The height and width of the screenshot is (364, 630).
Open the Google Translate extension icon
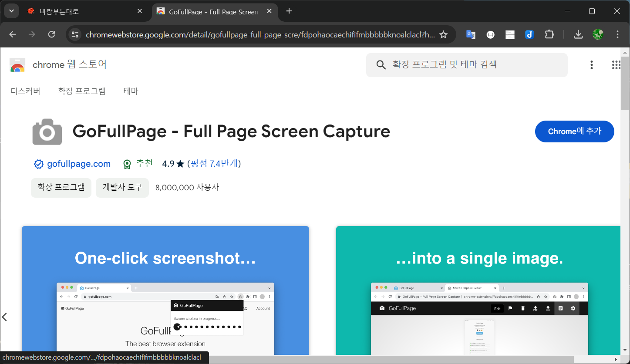coord(471,34)
